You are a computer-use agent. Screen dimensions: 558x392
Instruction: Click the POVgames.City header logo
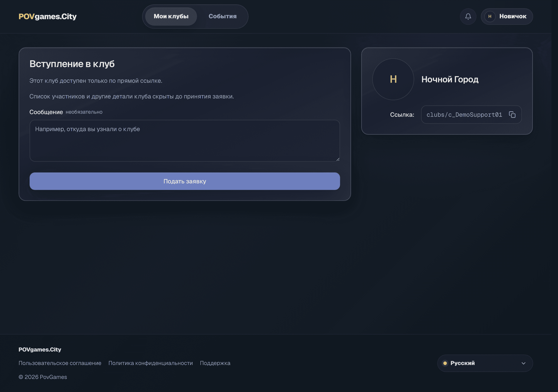coord(48,17)
